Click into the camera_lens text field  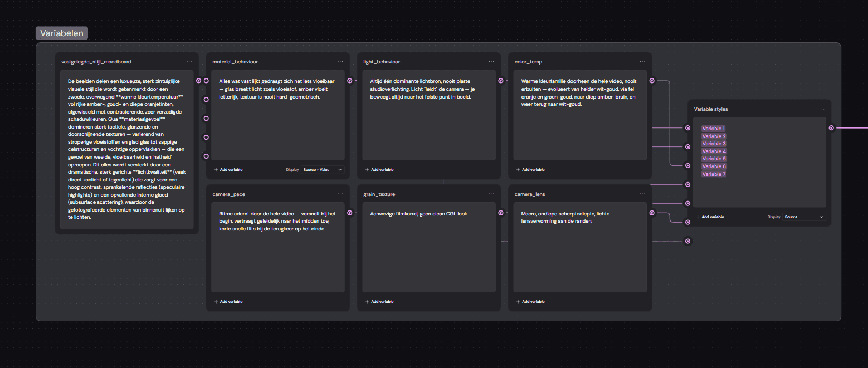pyautogui.click(x=580, y=247)
